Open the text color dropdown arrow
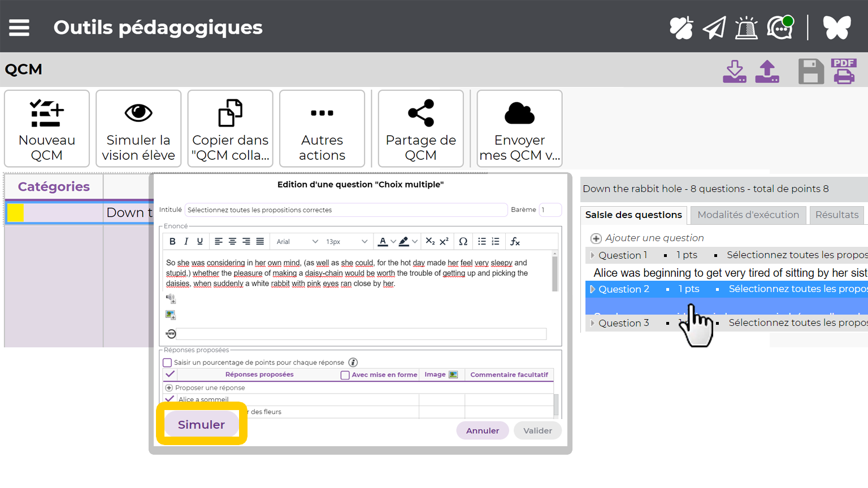868x488 pixels. pos(393,242)
